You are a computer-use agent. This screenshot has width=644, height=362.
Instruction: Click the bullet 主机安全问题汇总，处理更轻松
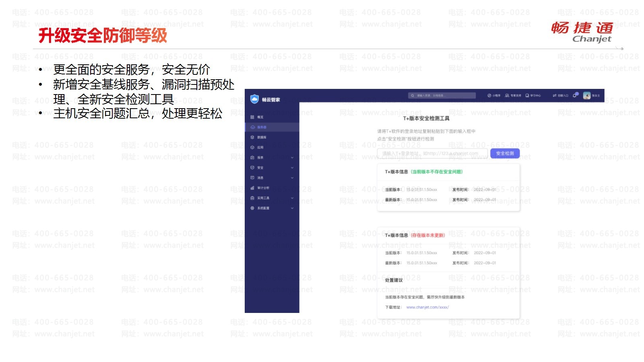click(x=138, y=113)
